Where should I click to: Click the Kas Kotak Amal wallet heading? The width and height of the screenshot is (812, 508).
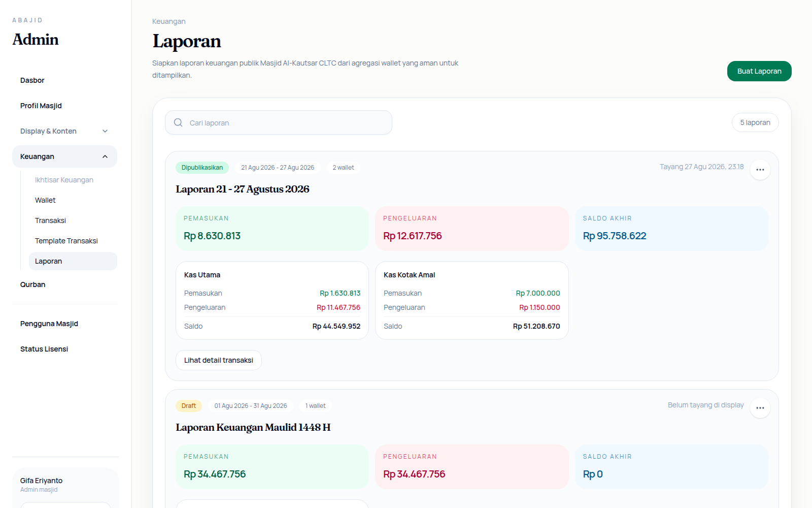click(x=410, y=275)
